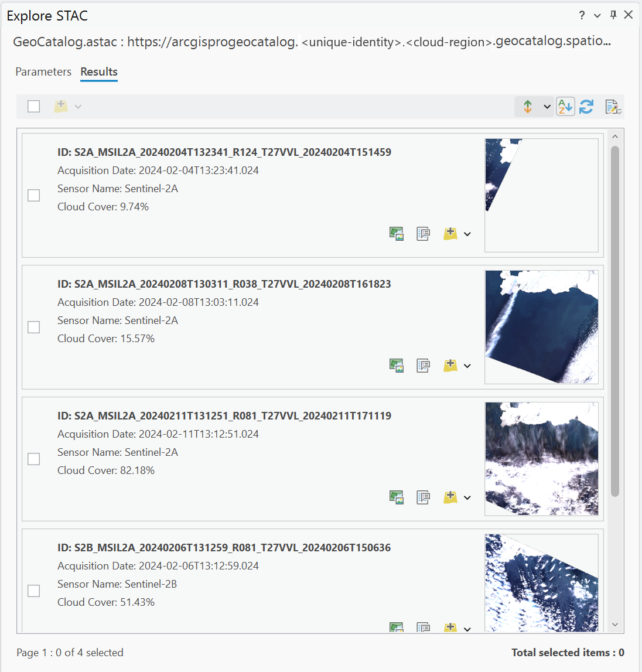Select ID text S2B_MSIL2A_20240206T131259_R081_T27VVL_20240206T150636
The image size is (642, 672).
pyautogui.click(x=233, y=548)
